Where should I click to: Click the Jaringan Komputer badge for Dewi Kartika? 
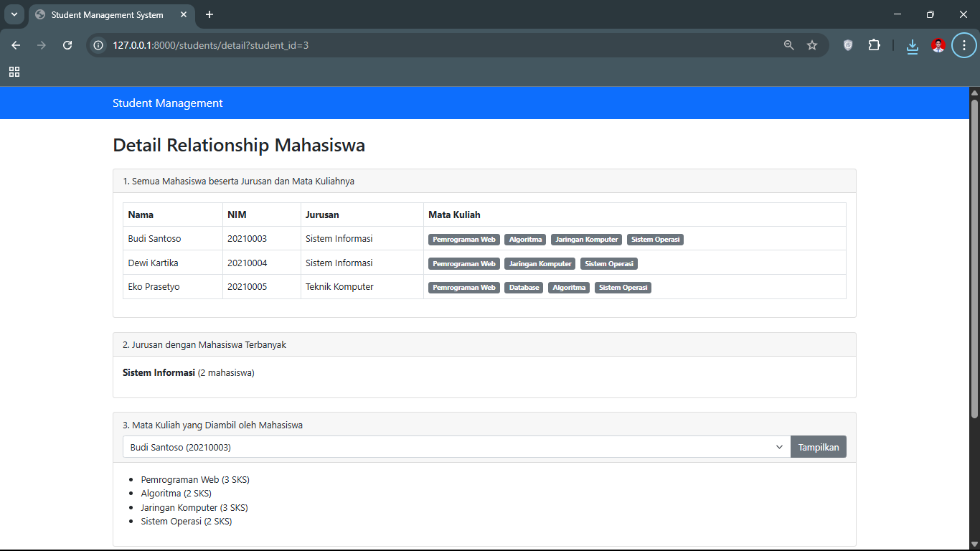click(x=540, y=264)
